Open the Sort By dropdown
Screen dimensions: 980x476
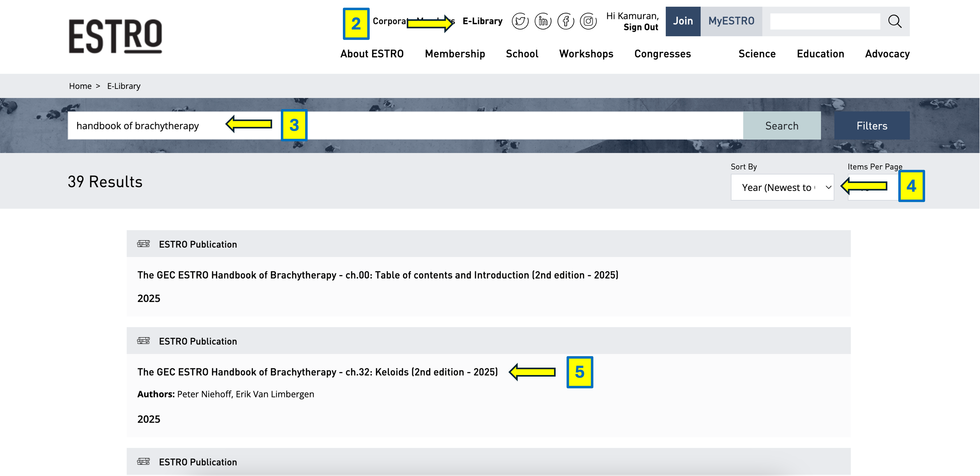(x=782, y=187)
